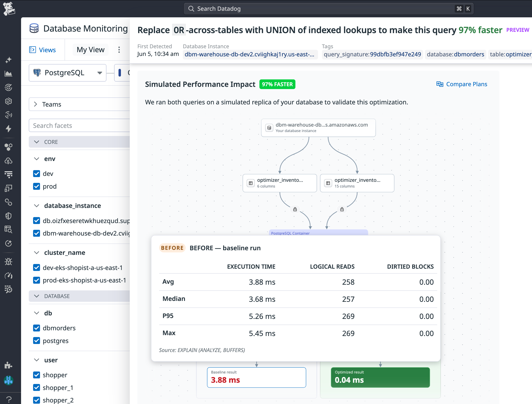532x404 pixels.
Task: Click the left lock icon in diagram
Action: (295, 209)
